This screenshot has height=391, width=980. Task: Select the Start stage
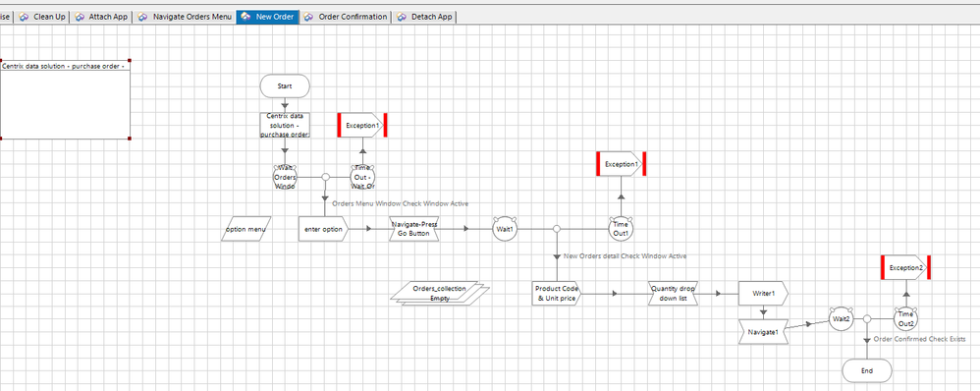coord(285,86)
